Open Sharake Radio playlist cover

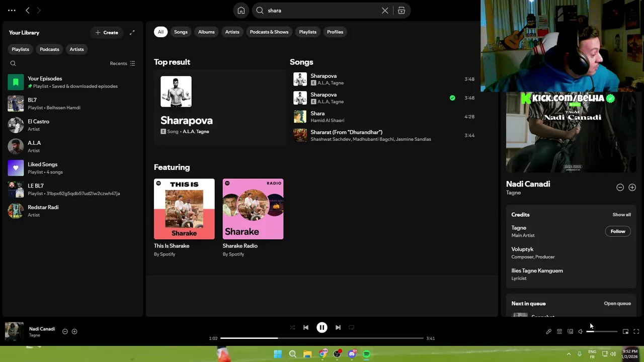(253, 209)
